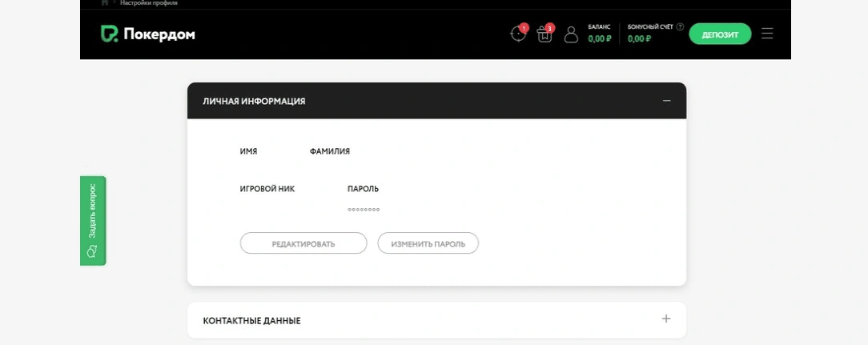This screenshot has height=345, width=868.
Task: Click the Покердом logo
Action: pos(147,34)
